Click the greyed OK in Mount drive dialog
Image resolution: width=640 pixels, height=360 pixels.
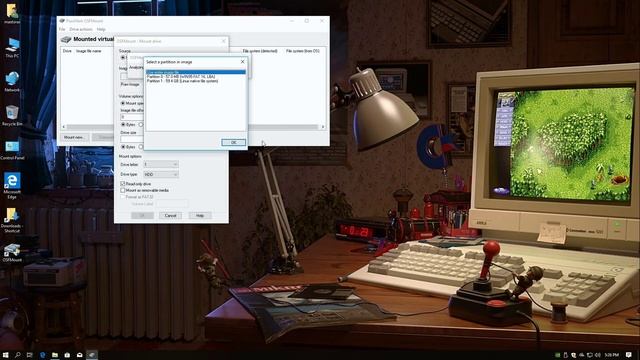click(x=142, y=216)
